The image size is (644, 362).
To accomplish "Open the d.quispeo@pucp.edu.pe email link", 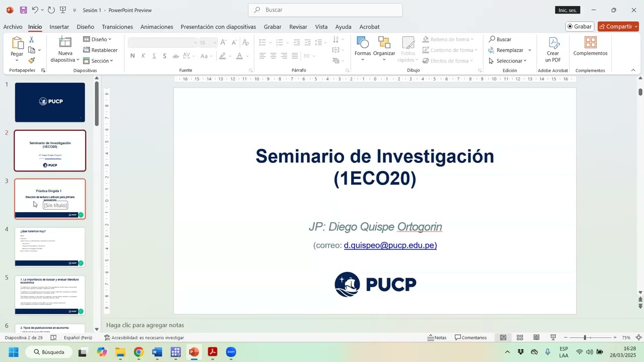I will point(390,245).
